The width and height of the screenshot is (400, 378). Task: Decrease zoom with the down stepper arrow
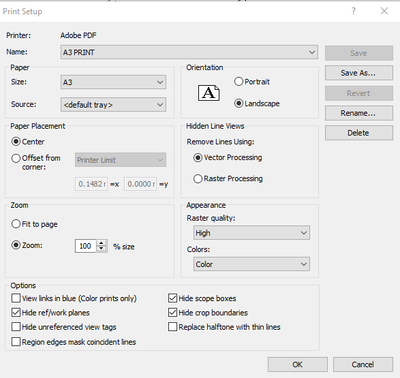[102, 249]
